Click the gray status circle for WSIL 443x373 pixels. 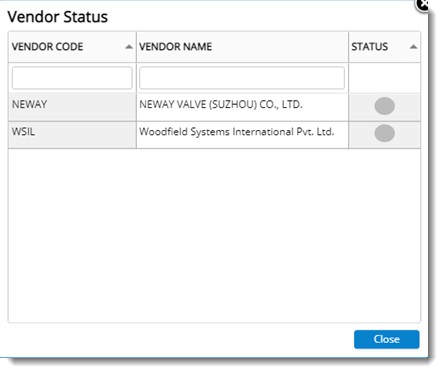[384, 133]
